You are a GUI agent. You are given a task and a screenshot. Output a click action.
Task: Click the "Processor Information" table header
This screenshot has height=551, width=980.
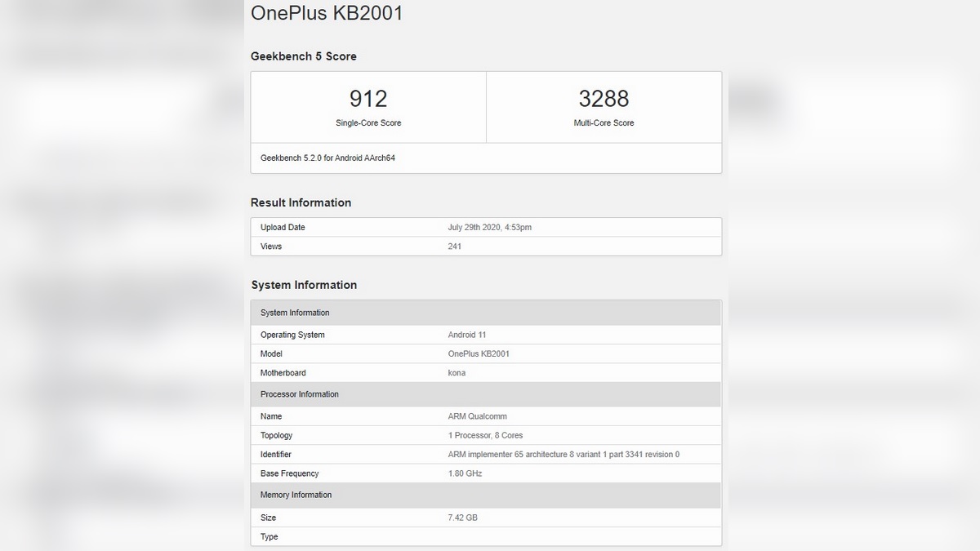pyautogui.click(x=486, y=394)
